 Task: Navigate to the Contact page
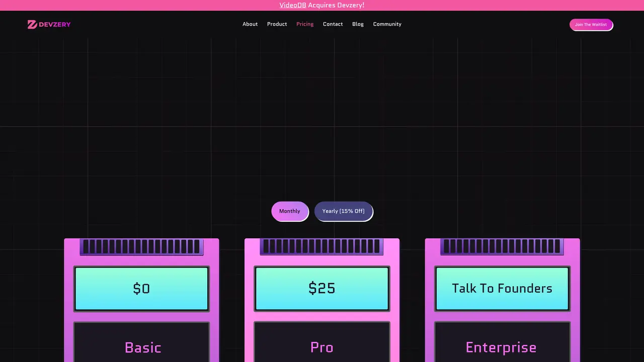click(333, 24)
